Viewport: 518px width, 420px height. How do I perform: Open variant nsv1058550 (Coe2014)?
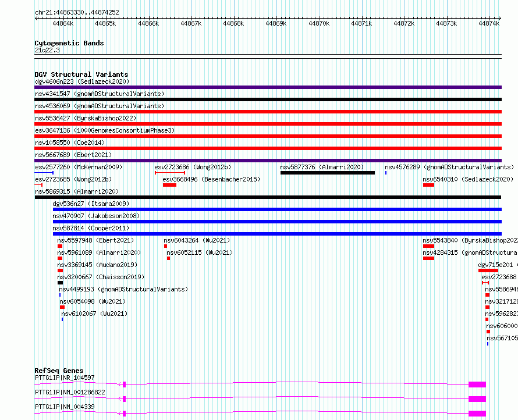point(70,143)
